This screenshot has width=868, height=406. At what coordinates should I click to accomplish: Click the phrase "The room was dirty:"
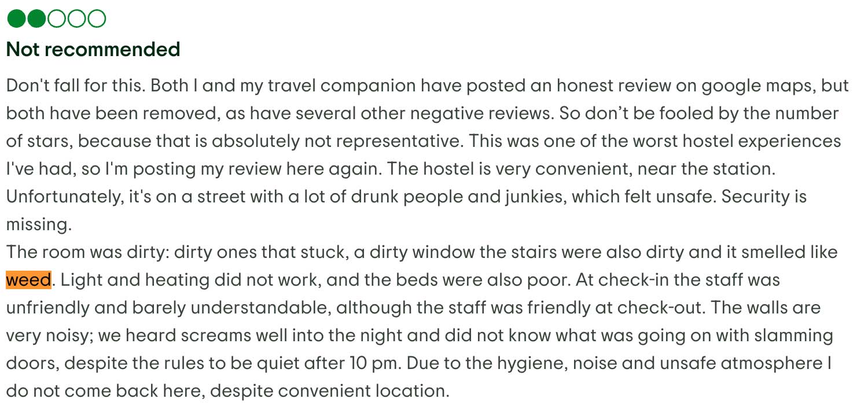[x=87, y=252]
